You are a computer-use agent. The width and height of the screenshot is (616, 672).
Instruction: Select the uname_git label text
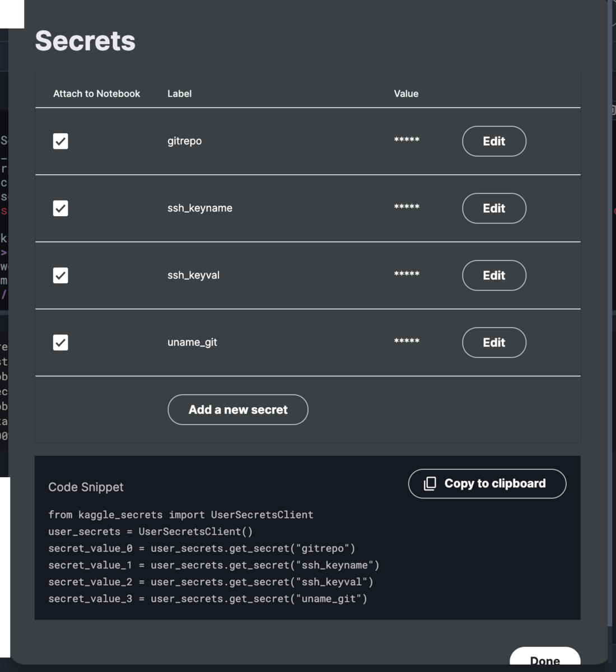(x=192, y=343)
